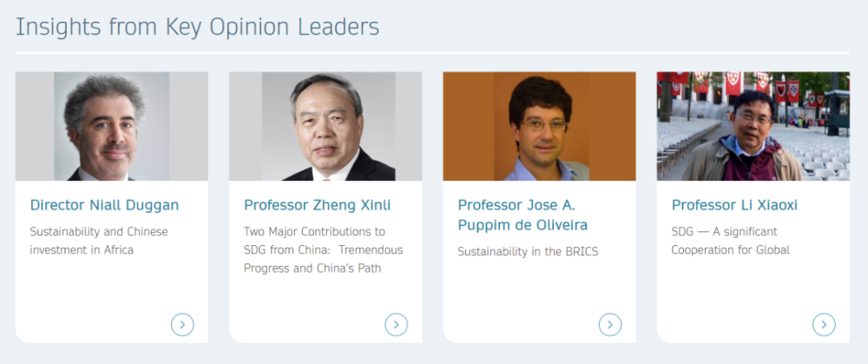Click the Director Niall Duggan title link

pyautogui.click(x=104, y=205)
